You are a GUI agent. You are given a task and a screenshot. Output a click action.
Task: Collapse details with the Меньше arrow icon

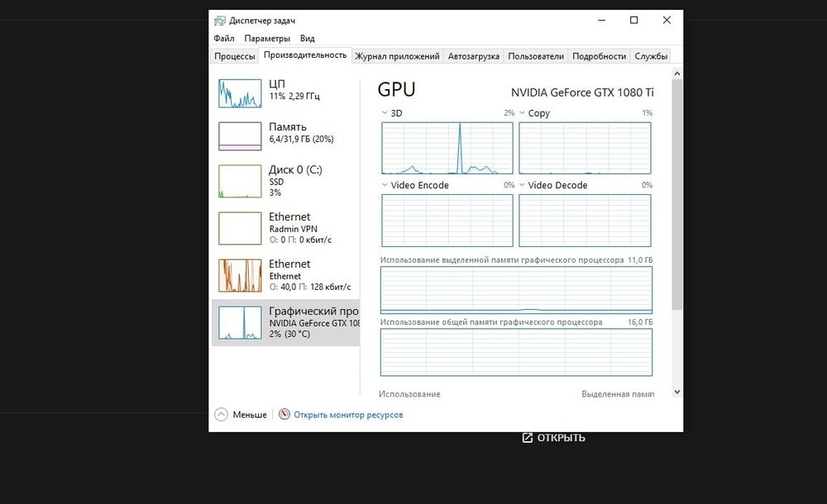click(221, 415)
